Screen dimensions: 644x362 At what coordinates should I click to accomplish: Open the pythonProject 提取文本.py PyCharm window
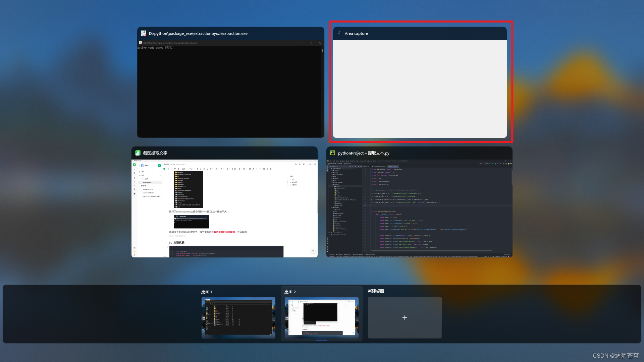[419, 208]
